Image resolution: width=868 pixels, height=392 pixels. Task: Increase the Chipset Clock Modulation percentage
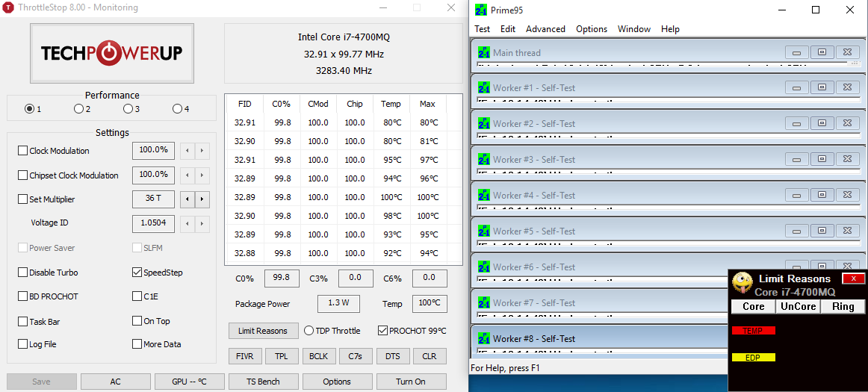click(x=202, y=175)
